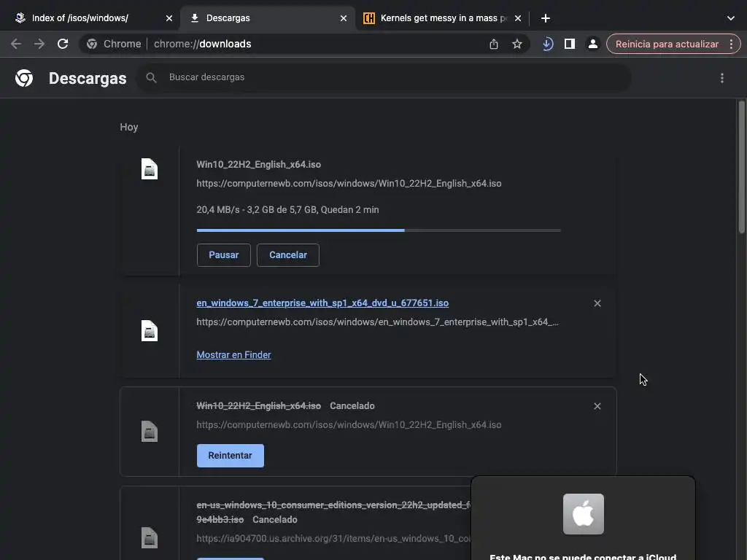
Task: Open the profile avatar icon
Action: 593,44
